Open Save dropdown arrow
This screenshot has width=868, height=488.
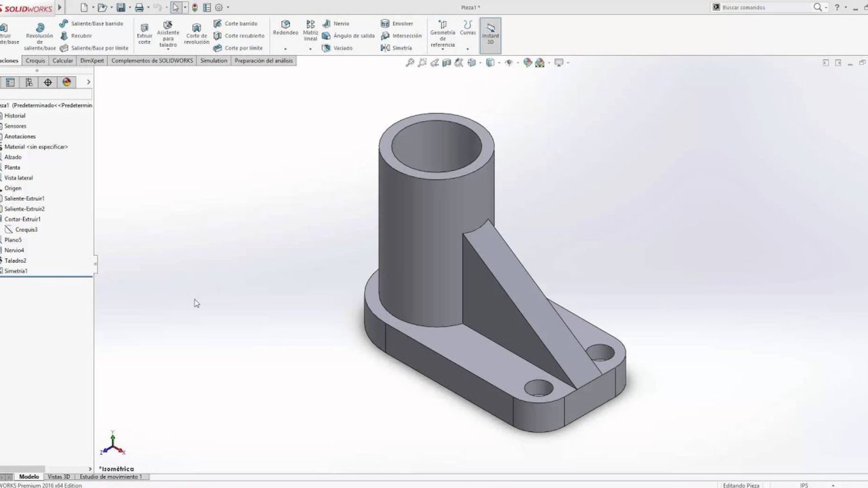click(x=130, y=8)
